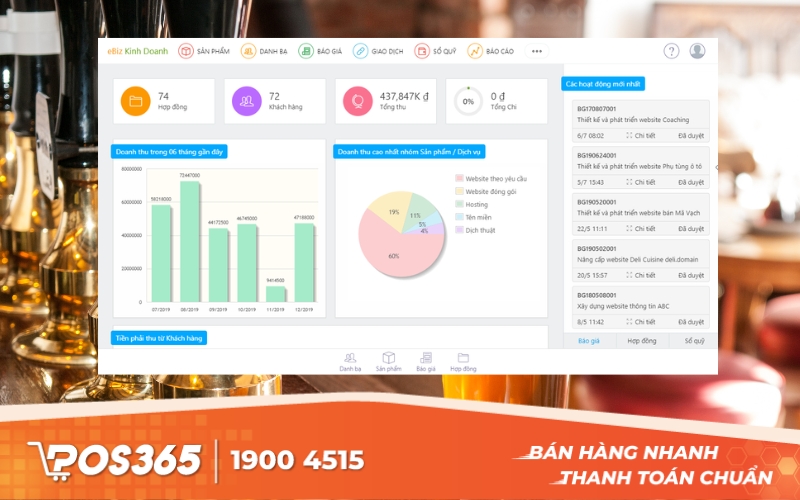Click the 07/2019 revenue bar
Image resolution: width=800 pixels, height=500 pixels.
point(161,253)
